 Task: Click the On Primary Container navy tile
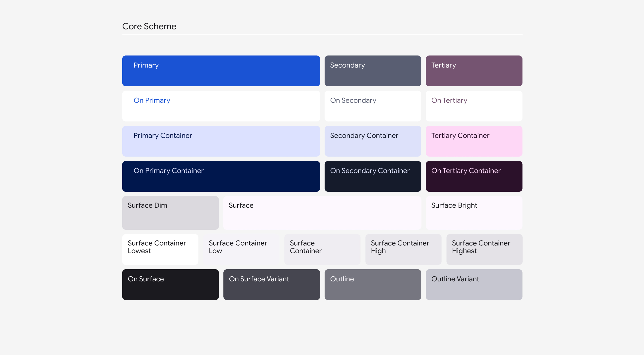pos(221,176)
